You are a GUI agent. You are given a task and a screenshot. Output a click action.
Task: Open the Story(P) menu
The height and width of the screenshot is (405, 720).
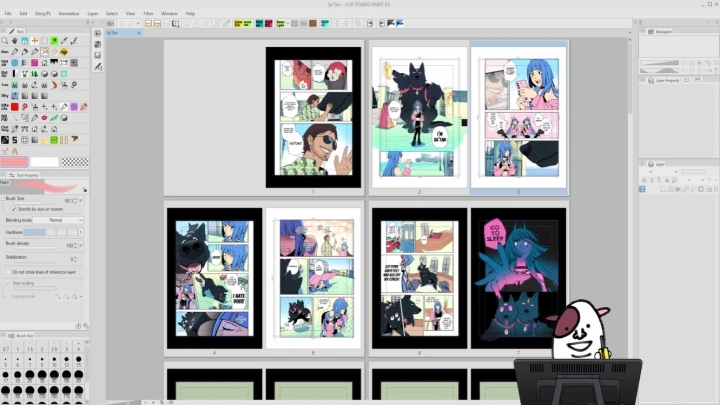pos(43,13)
